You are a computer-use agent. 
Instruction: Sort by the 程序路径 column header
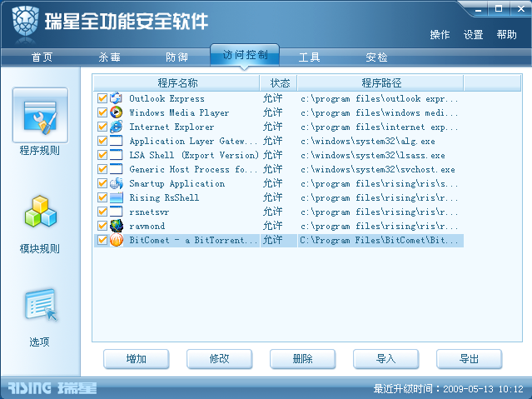380,82
